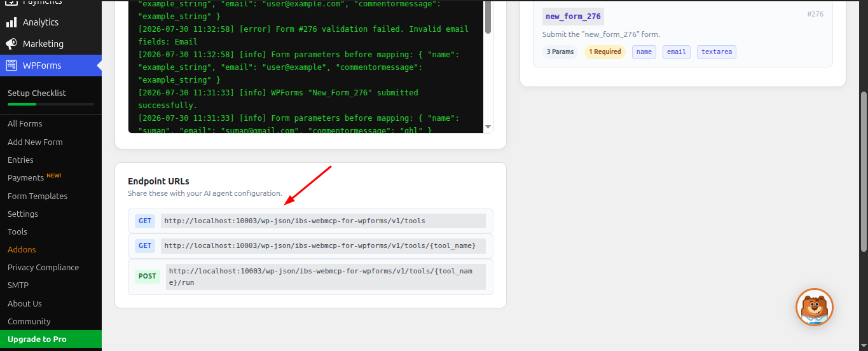The image size is (868, 351).
Task: Click the Endpoint URLs heading
Action: pyautogui.click(x=158, y=181)
